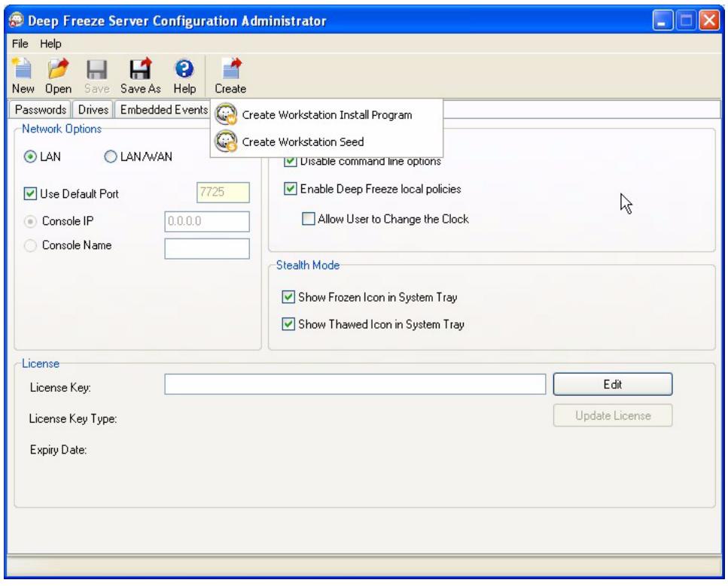Click the Save As floppy icon
The image size is (728, 586).
click(x=140, y=68)
